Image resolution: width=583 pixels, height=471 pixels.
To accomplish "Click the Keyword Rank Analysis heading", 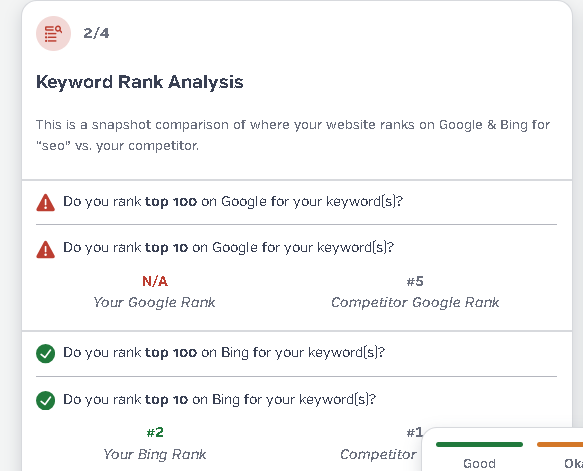I will [x=139, y=82].
